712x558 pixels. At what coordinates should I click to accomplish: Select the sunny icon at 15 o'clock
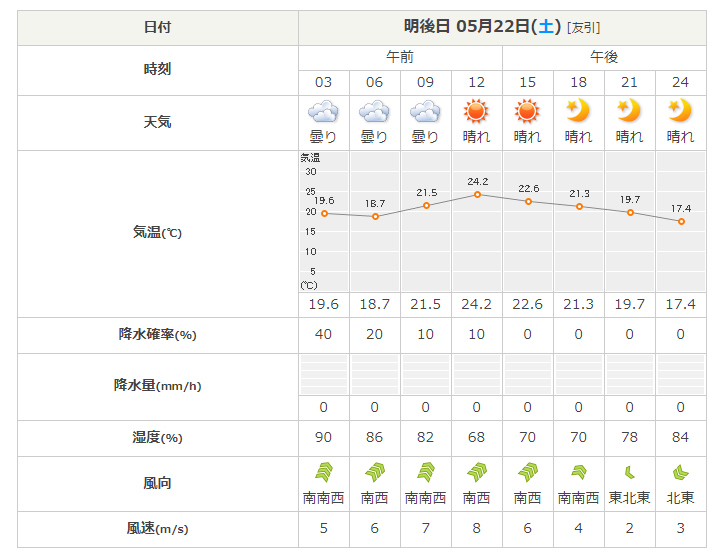[527, 111]
